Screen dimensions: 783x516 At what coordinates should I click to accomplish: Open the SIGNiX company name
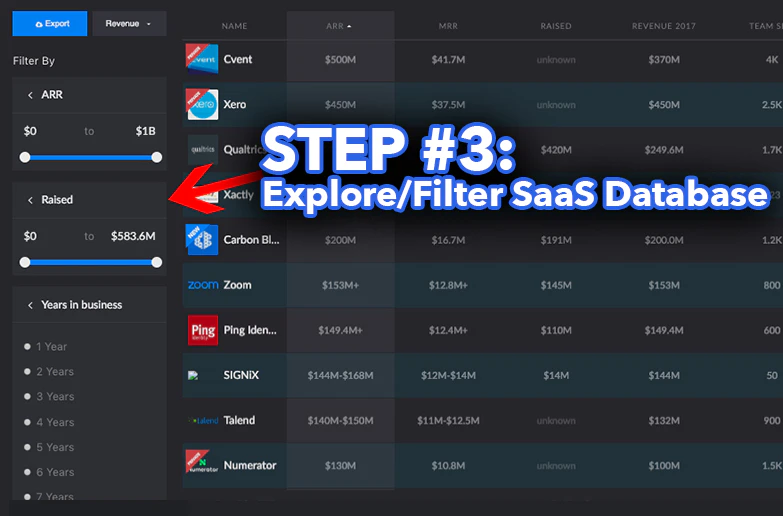point(241,375)
